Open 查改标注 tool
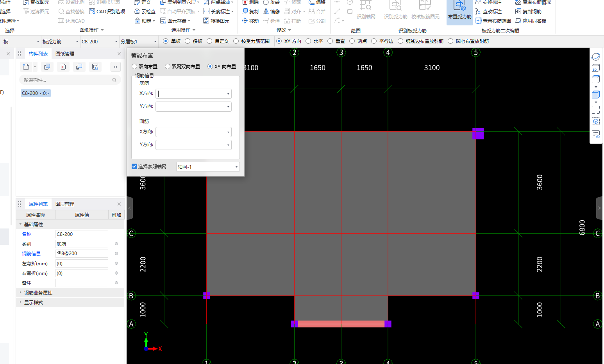604x364 pixels. tap(488, 11)
